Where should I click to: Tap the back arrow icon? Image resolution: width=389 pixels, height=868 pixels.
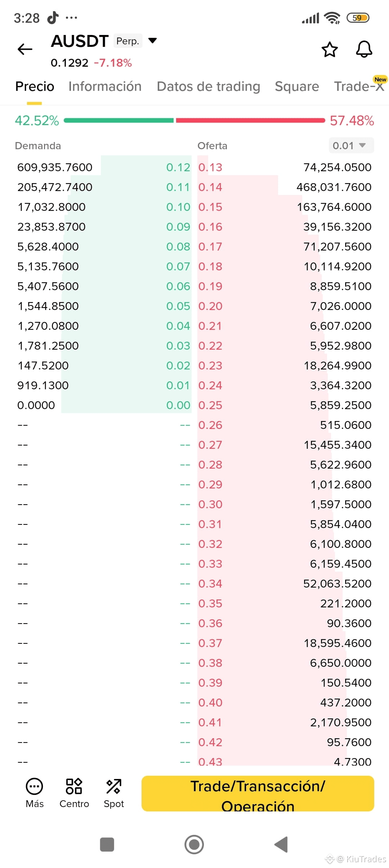pos(25,49)
